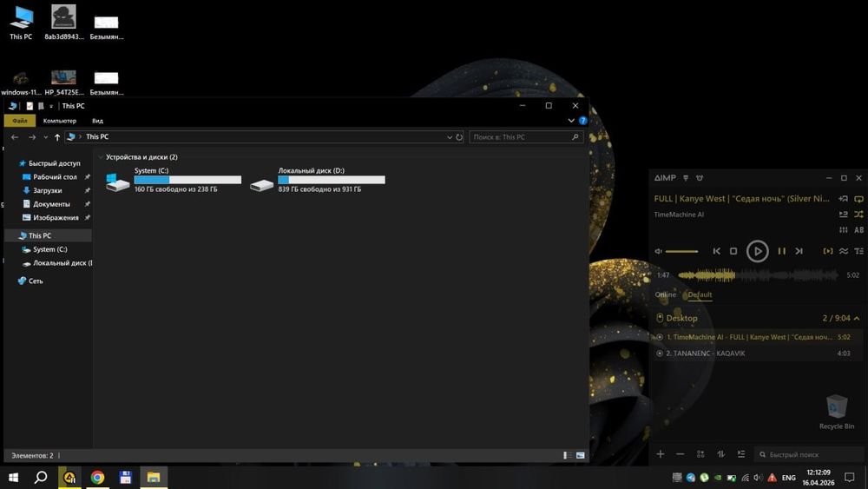The image size is (868, 489).
Task: Open recent locations dropdown in Explorer
Action: pyautogui.click(x=45, y=137)
